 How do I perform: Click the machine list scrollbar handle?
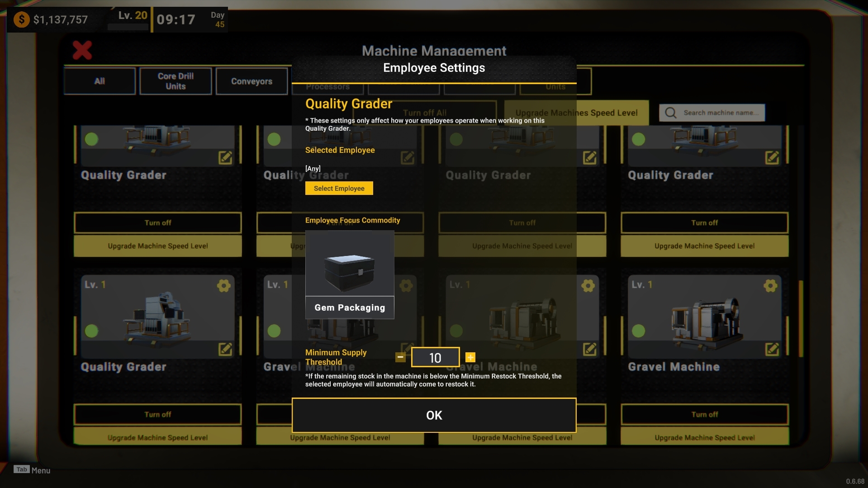(x=801, y=319)
